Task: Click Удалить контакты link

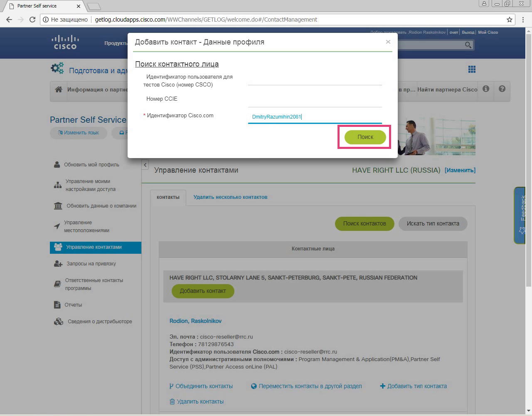Action: pos(197,401)
